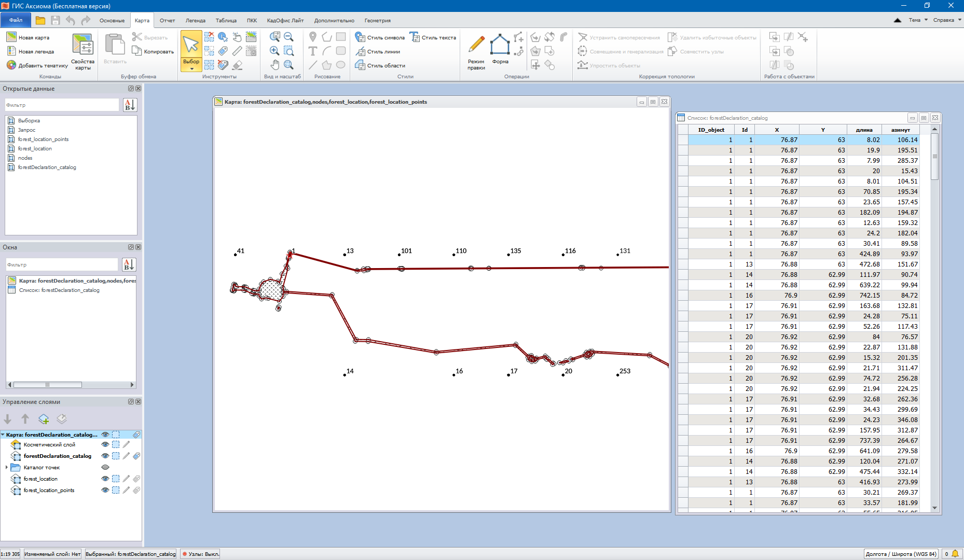Click the Добавить тематику button
The width and height of the screenshot is (964, 560).
[37, 65]
